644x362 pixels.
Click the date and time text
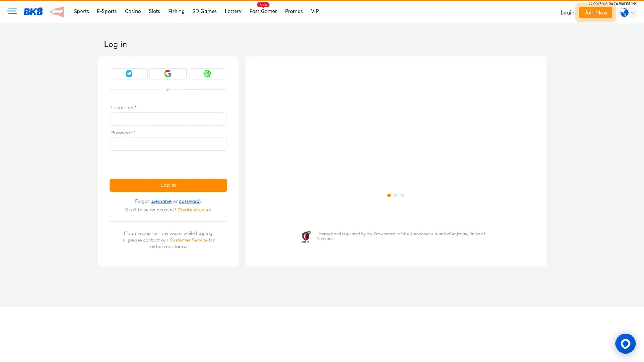coord(613,3)
